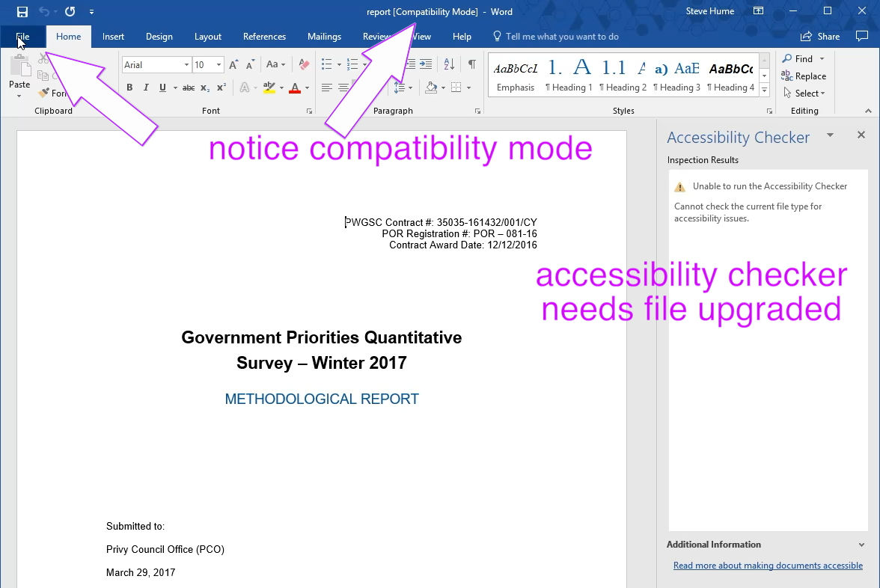Apply red font color
The width and height of the screenshot is (880, 588).
(x=295, y=88)
